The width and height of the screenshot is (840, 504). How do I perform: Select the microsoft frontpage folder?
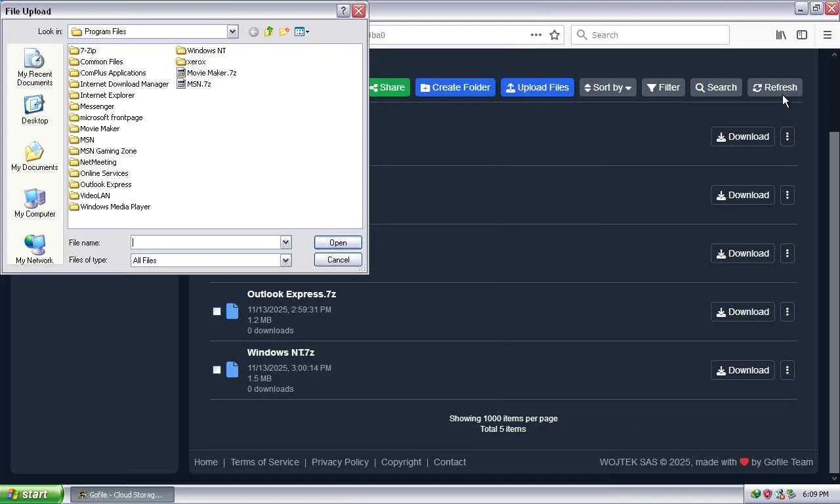click(106, 117)
